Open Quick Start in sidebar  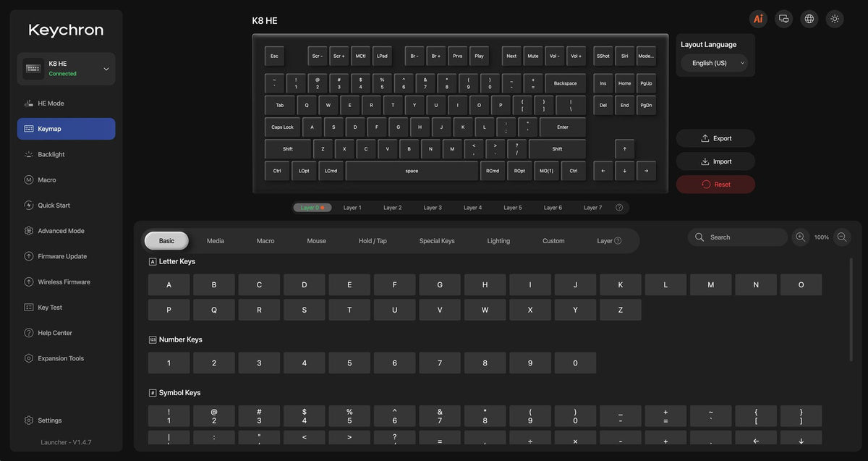click(x=66, y=206)
